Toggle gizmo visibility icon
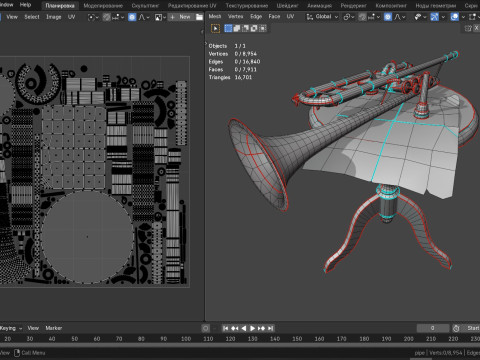The width and height of the screenshot is (480, 360). coord(434,17)
